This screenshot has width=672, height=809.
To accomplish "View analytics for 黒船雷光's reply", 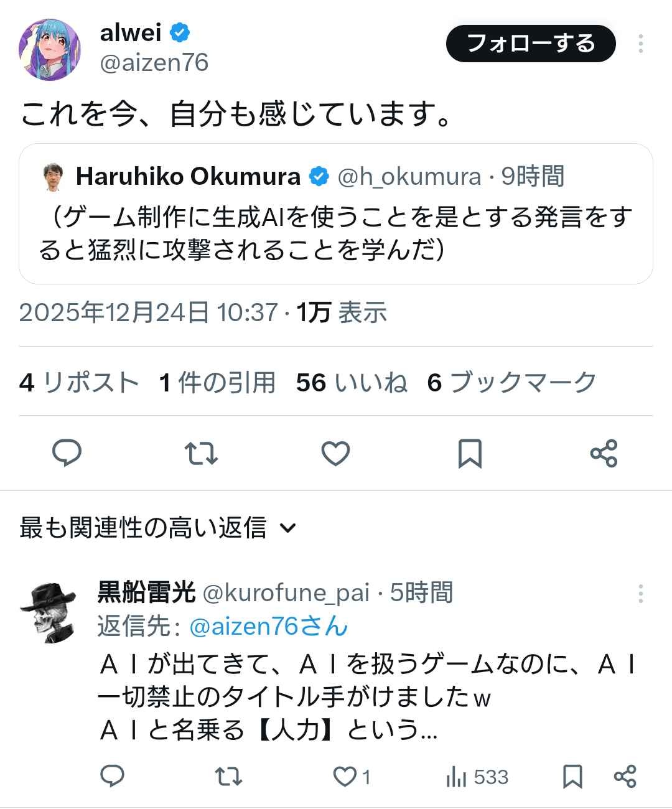I will pos(477,777).
